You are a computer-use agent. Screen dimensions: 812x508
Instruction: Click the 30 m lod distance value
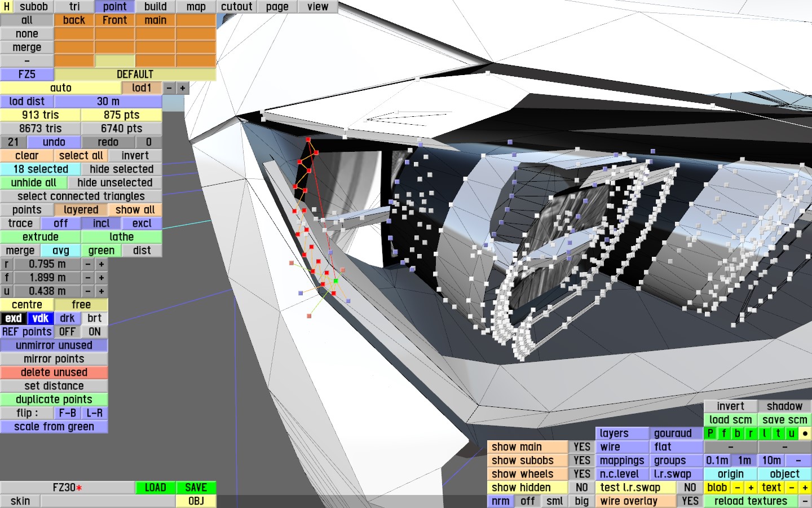pyautogui.click(x=108, y=102)
